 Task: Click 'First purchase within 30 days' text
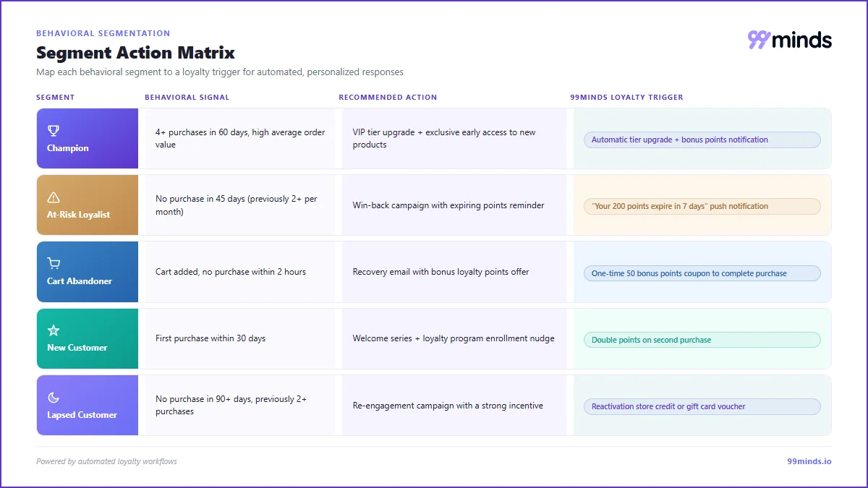tap(210, 338)
